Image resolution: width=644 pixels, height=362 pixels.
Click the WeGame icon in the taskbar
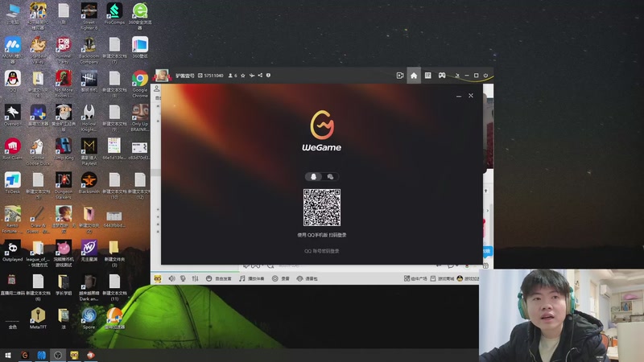point(25,356)
